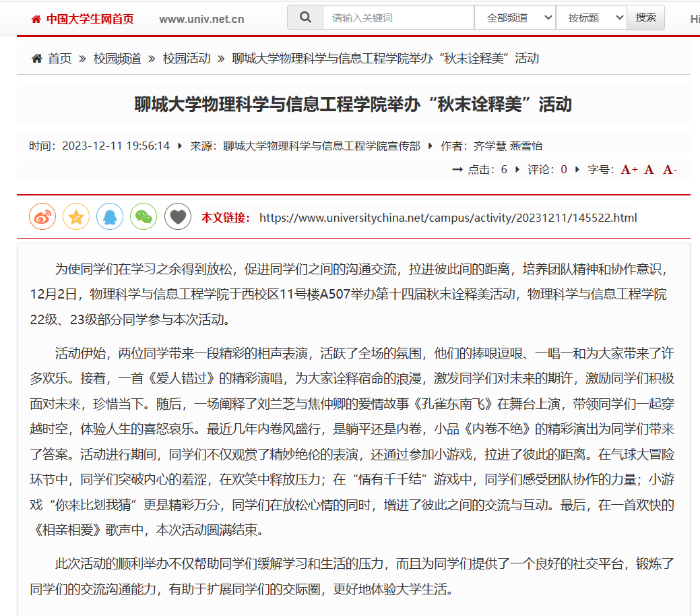
Task: Decrease font size with A-
Action: pyautogui.click(x=670, y=169)
